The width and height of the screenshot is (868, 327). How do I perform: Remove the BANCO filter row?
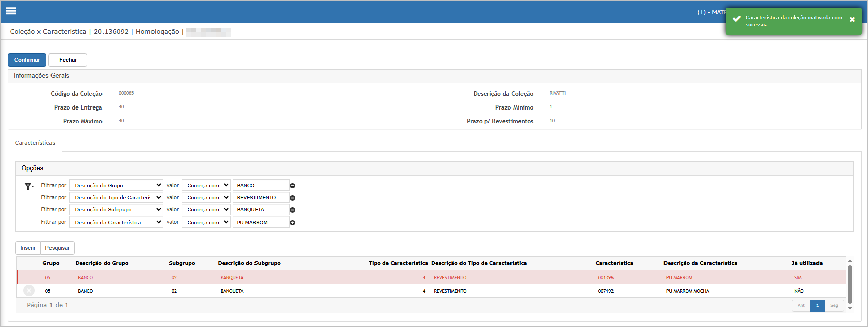(x=292, y=186)
